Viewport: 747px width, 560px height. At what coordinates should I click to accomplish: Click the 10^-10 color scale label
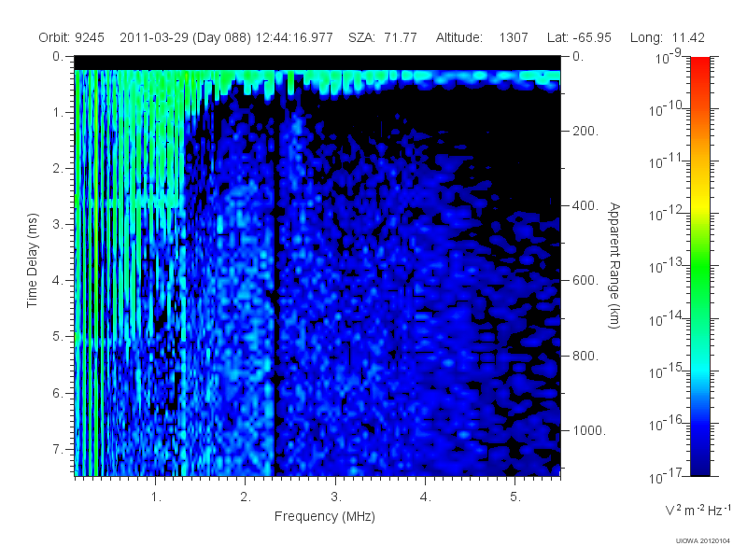666,109
